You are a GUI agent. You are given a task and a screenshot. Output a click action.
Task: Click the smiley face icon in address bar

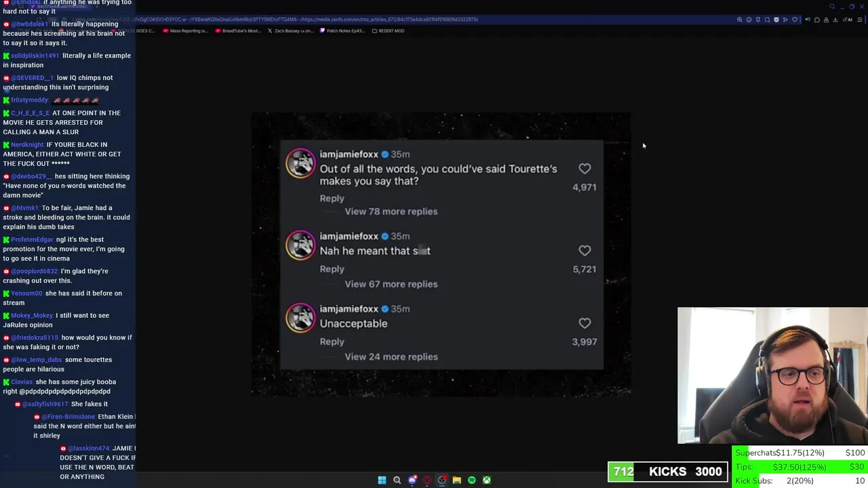point(749,20)
